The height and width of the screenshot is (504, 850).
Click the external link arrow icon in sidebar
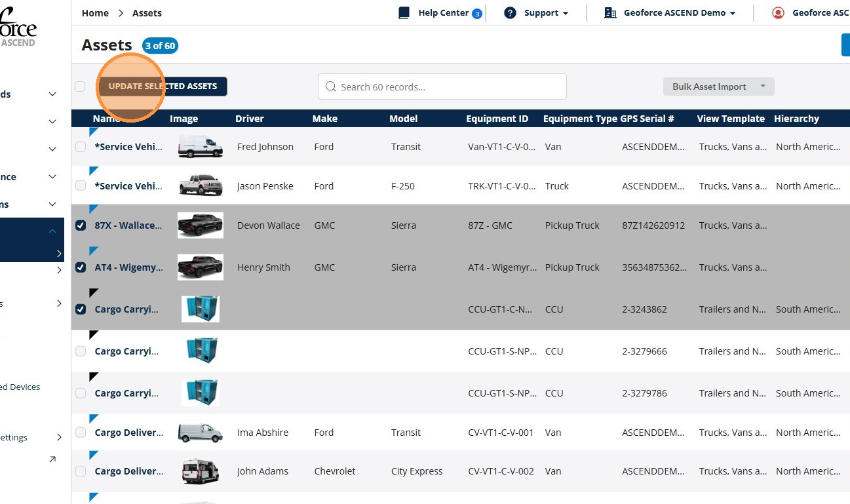(x=52, y=459)
